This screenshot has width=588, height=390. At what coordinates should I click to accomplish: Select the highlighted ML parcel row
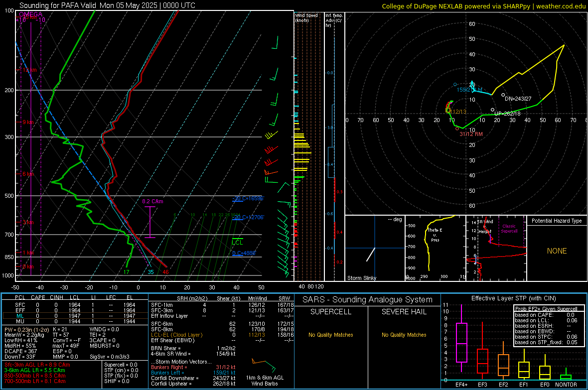tap(75, 316)
